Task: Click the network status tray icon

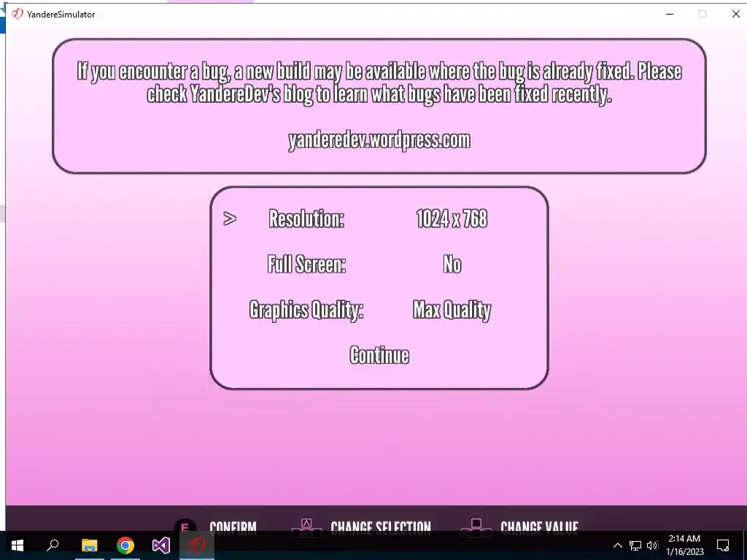Action: click(635, 545)
